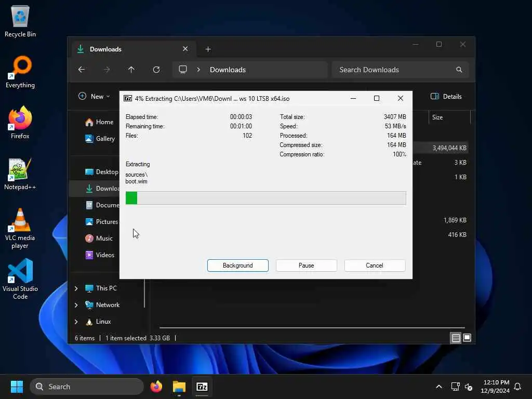This screenshot has width=532, height=399.
Task: Select the 3,494,044 KB file row
Action: [449, 148]
